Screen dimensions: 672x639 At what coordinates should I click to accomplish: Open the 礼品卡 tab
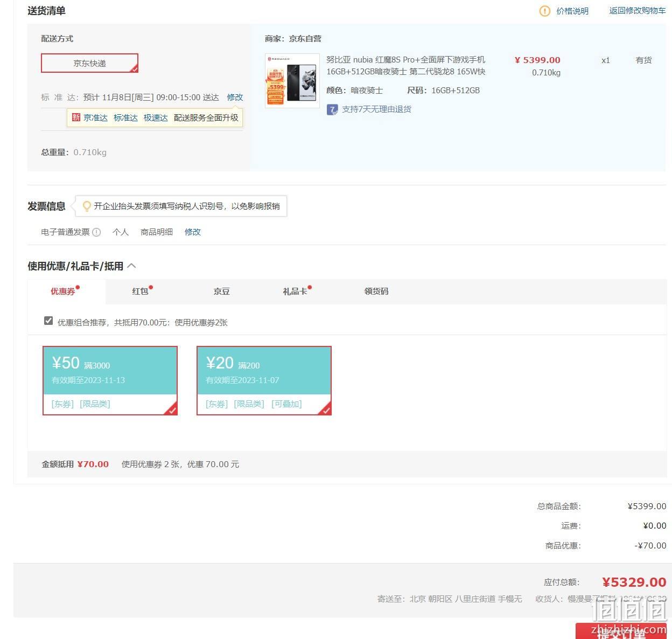[295, 291]
